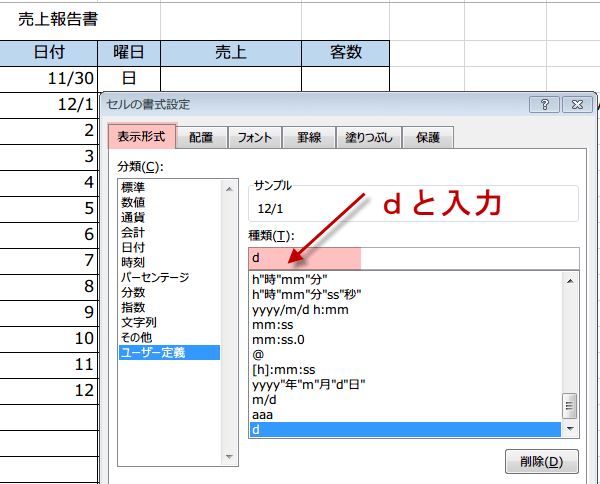Screen dimensions: 600x484
Task: Select the date cell showing 8
Action: [48, 287]
